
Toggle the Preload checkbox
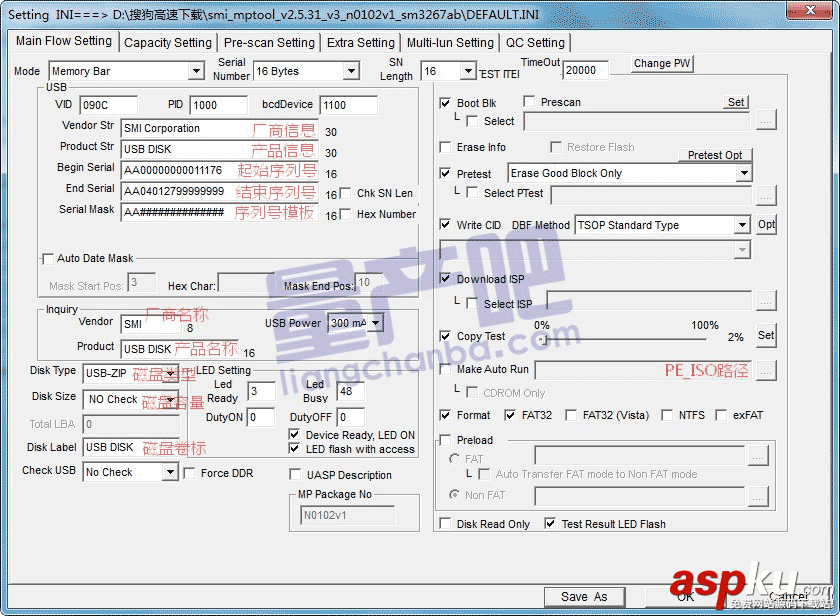pyautogui.click(x=445, y=440)
